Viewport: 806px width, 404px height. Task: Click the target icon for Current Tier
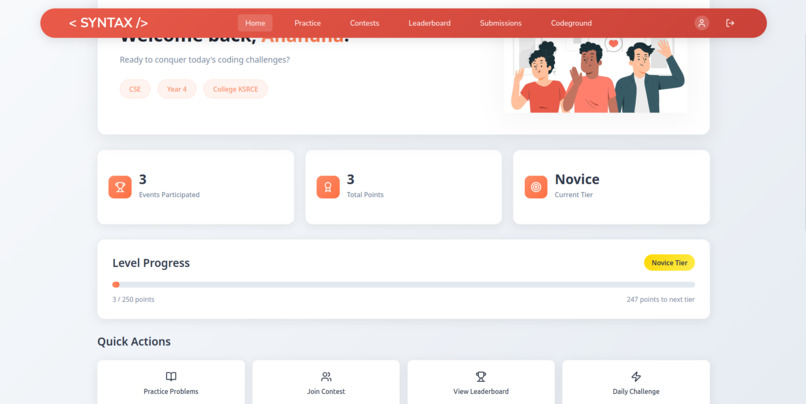point(536,187)
